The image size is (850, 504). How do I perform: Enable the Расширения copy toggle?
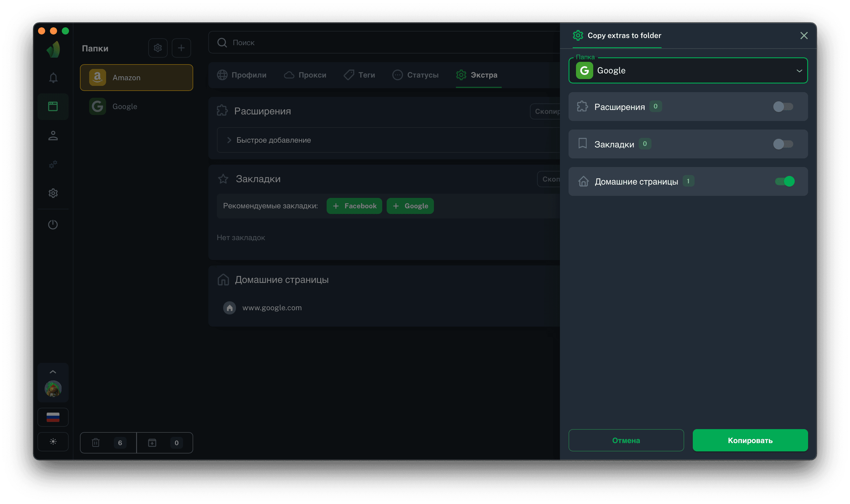783,107
